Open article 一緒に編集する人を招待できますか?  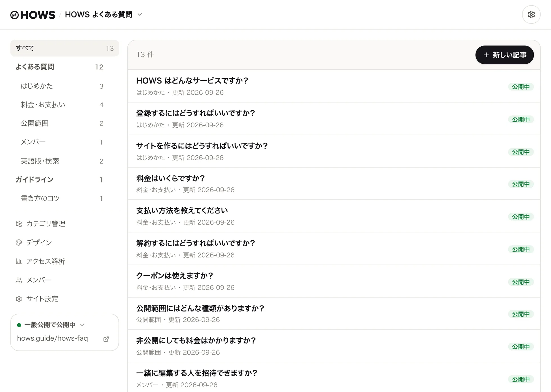334,377
